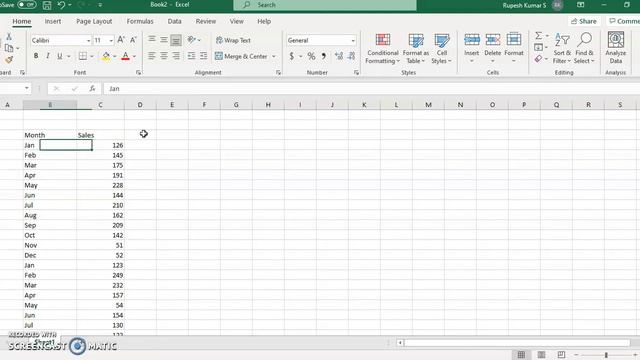Click the Increase Font Size icon
Image resolution: width=640 pixels, height=360 pixels.
coord(121,40)
